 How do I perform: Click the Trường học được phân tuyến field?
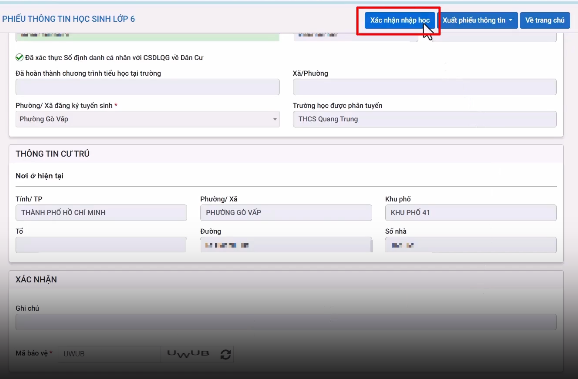[425, 119]
